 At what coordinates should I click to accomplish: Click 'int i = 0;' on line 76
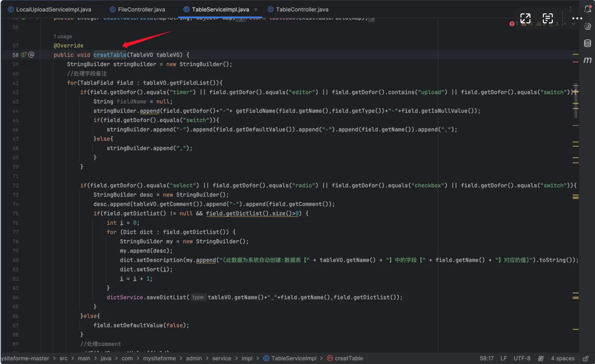tap(123, 223)
